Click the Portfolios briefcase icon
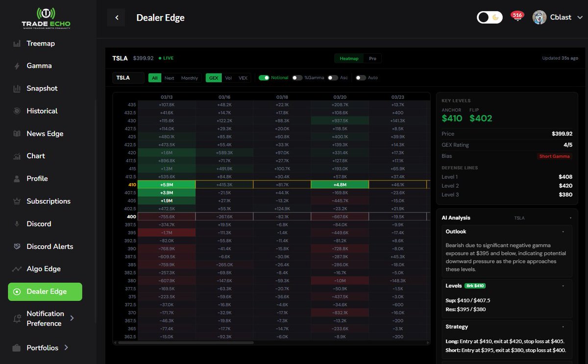 click(17, 348)
